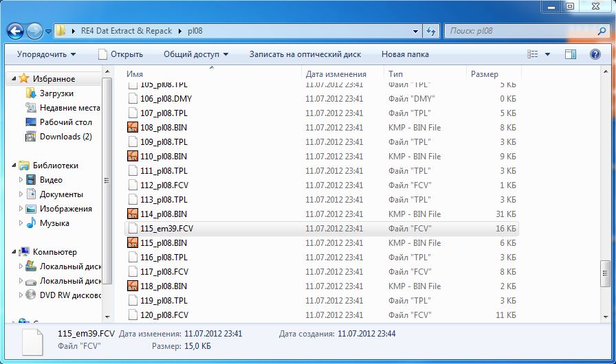Click Записать на оптический диск

point(305,54)
